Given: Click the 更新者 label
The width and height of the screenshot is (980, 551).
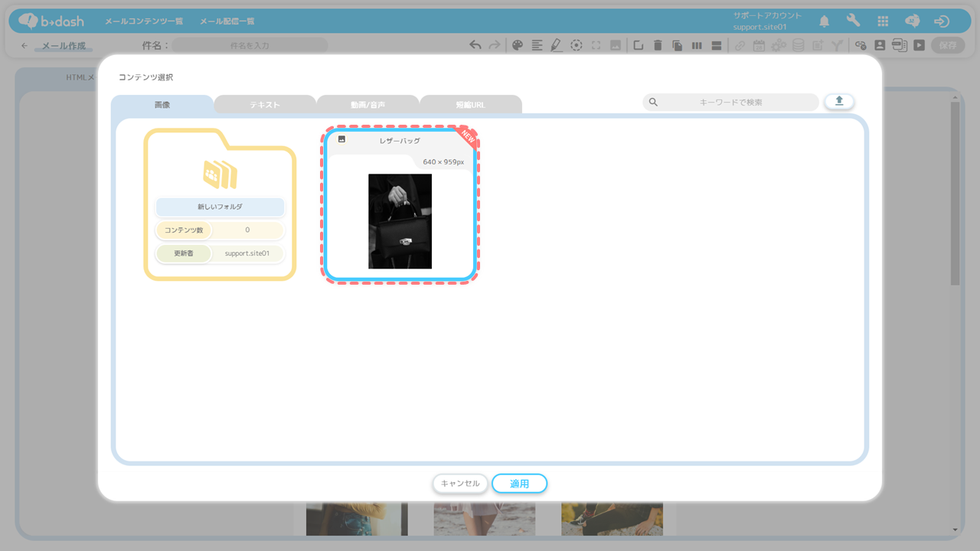Looking at the screenshot, I should coord(184,253).
